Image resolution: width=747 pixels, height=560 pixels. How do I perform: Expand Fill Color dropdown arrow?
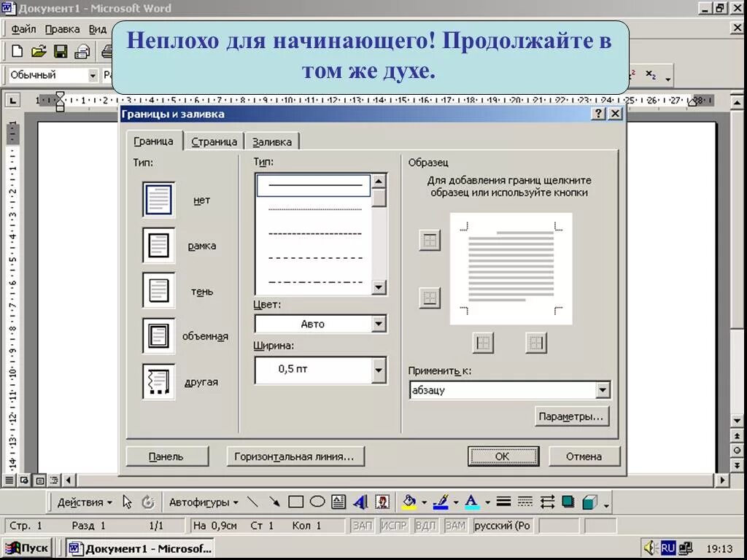click(x=424, y=502)
